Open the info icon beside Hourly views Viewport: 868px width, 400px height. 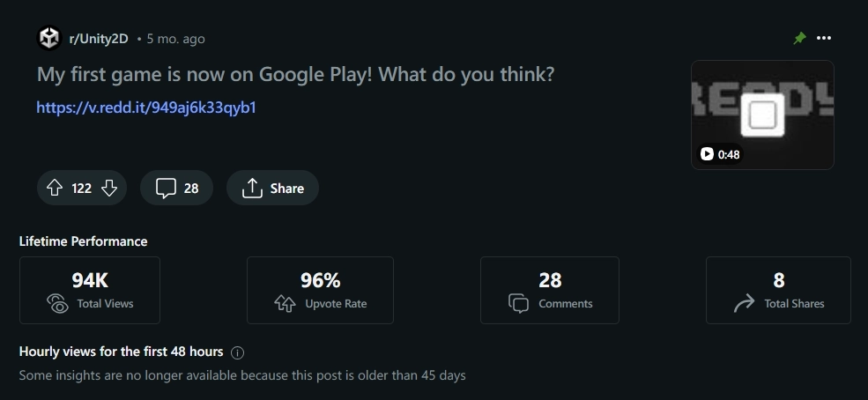click(x=237, y=352)
